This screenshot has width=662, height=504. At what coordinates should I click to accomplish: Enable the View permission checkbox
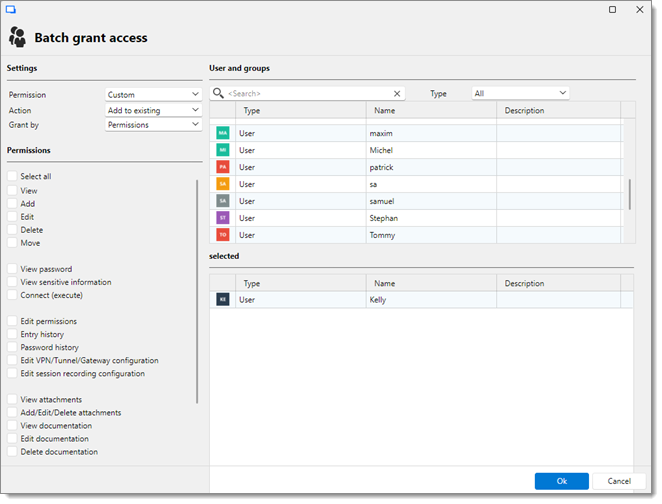point(12,190)
